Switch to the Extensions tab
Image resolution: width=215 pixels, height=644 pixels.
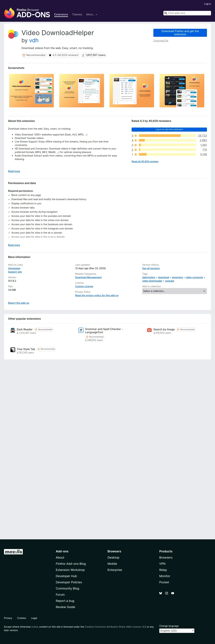61,15
